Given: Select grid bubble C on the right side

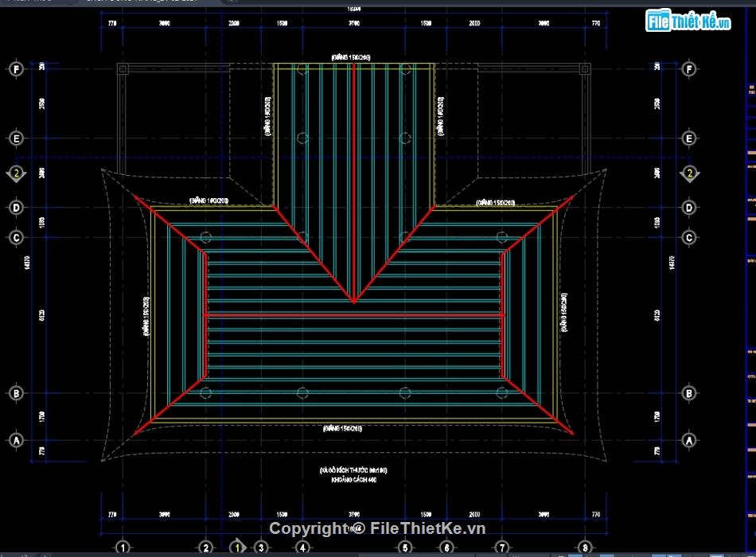Looking at the screenshot, I should [689, 238].
